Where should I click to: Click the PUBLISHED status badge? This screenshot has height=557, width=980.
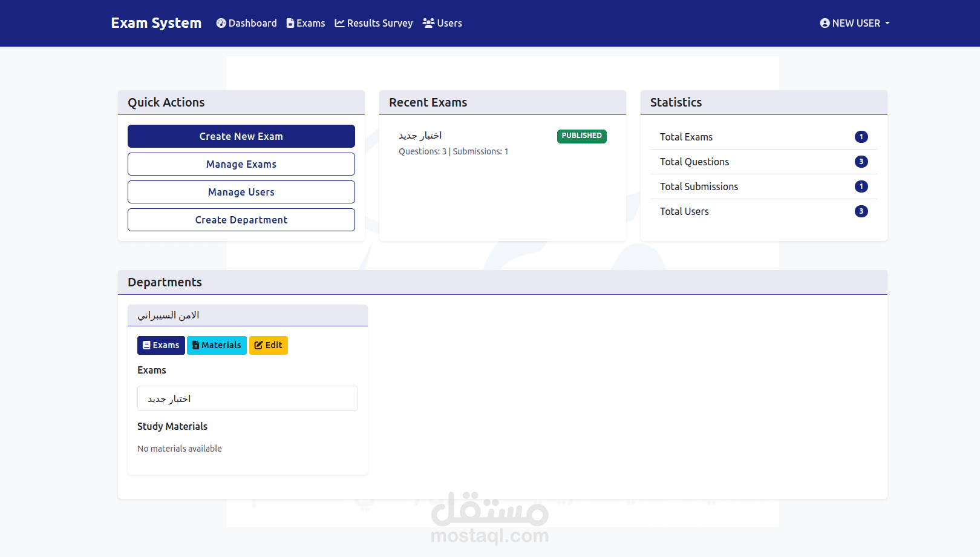coord(582,136)
